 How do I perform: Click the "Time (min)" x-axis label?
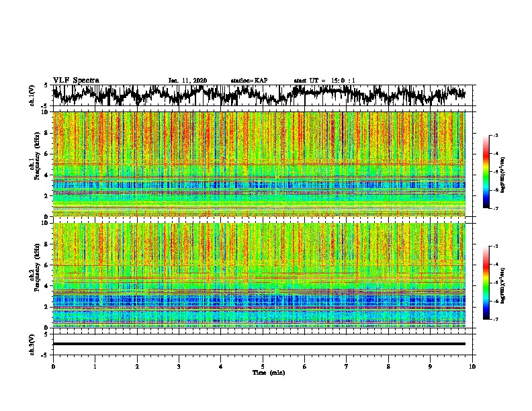(x=269, y=373)
